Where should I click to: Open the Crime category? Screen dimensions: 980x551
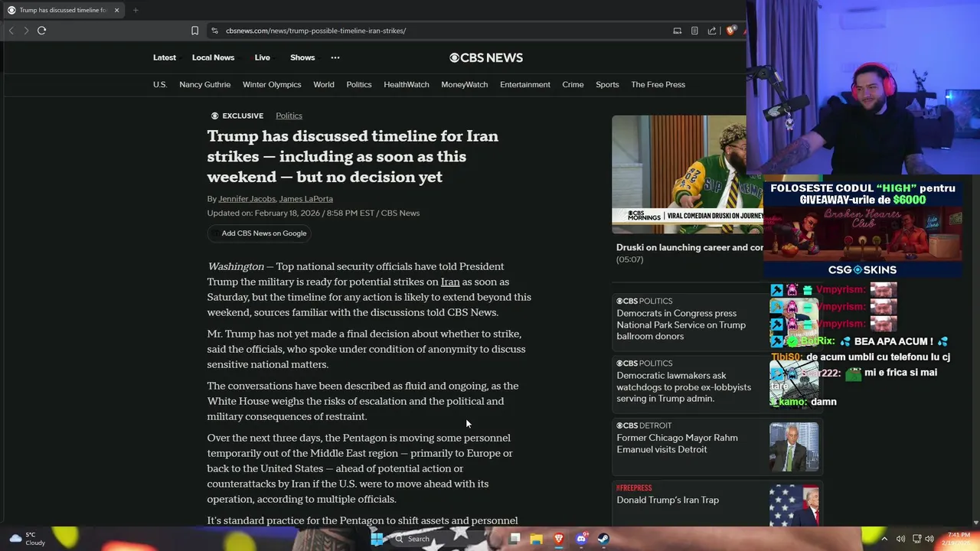click(x=573, y=84)
